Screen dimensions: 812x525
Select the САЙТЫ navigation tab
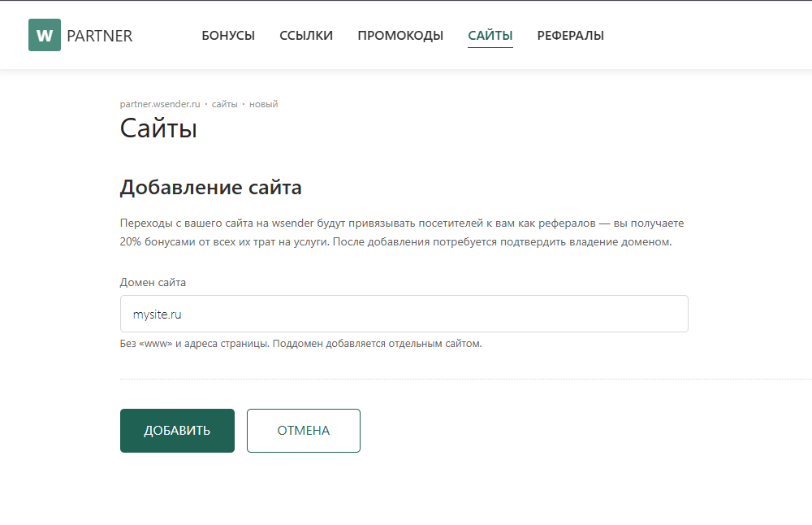pos(490,35)
